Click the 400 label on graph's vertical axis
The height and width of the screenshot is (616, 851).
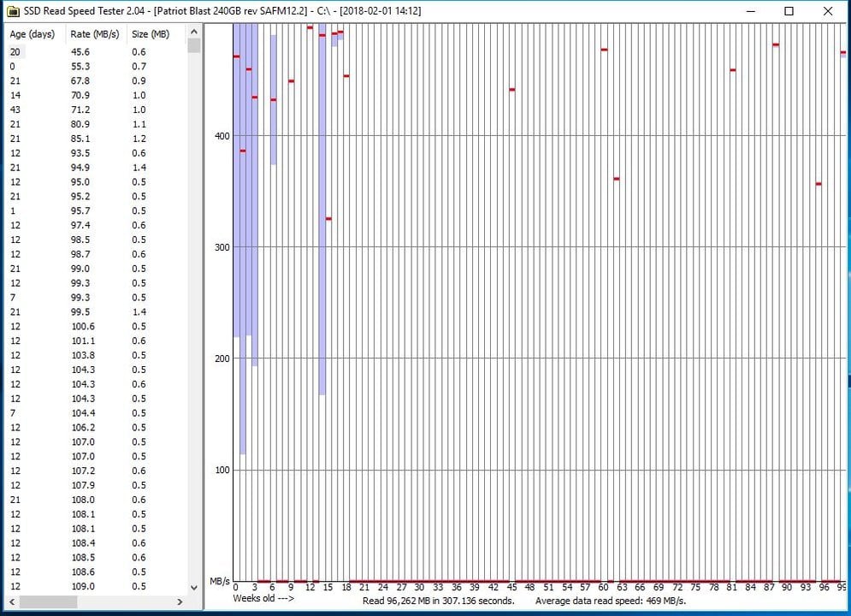222,136
